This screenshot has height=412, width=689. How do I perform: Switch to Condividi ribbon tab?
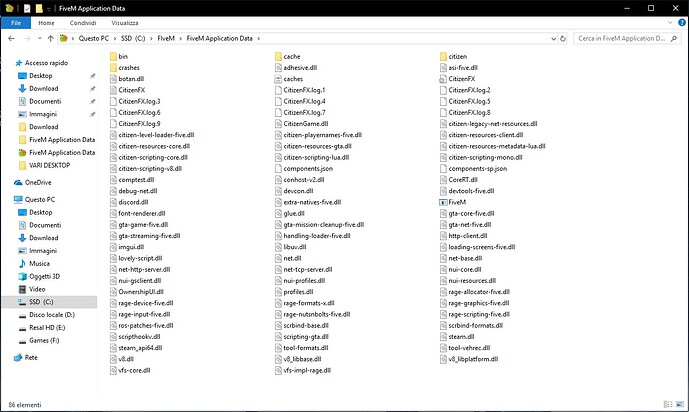83,23
